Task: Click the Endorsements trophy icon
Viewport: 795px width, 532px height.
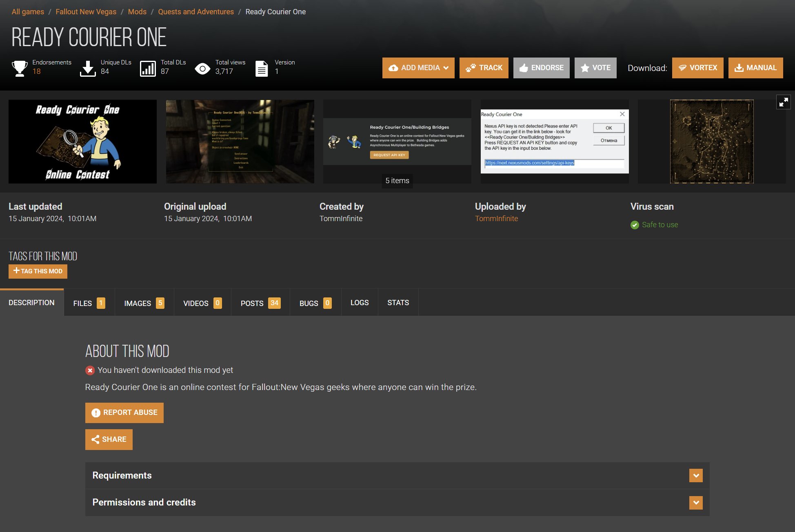Action: click(20, 68)
